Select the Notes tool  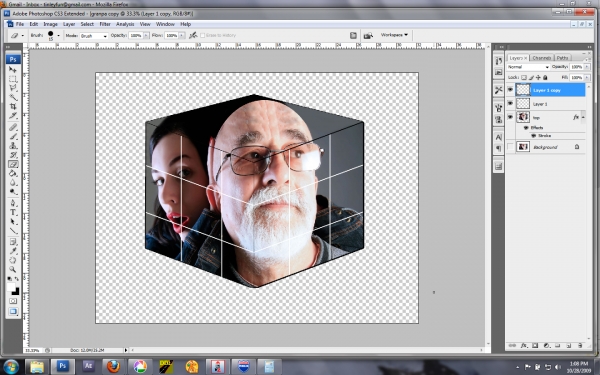[x=13, y=242]
